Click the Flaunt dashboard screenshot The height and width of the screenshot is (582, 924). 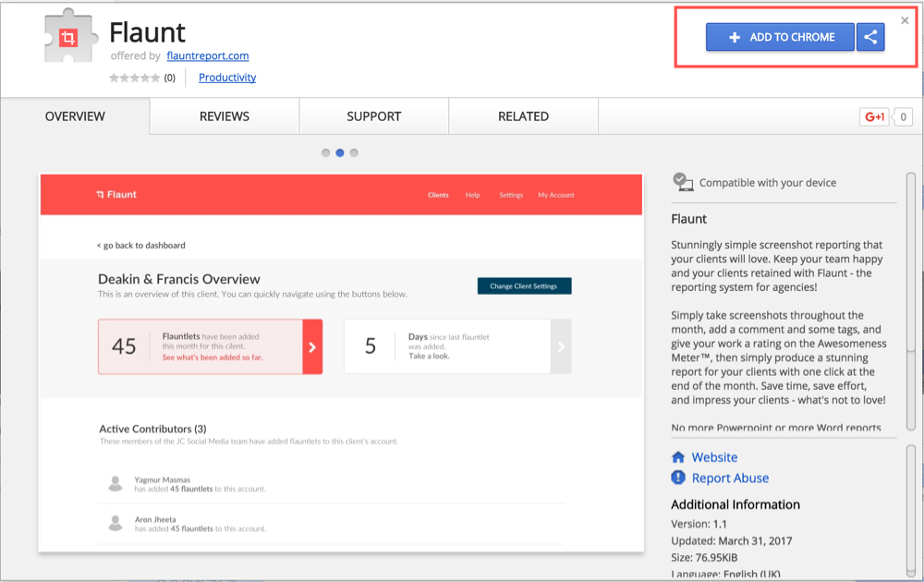pos(341,363)
